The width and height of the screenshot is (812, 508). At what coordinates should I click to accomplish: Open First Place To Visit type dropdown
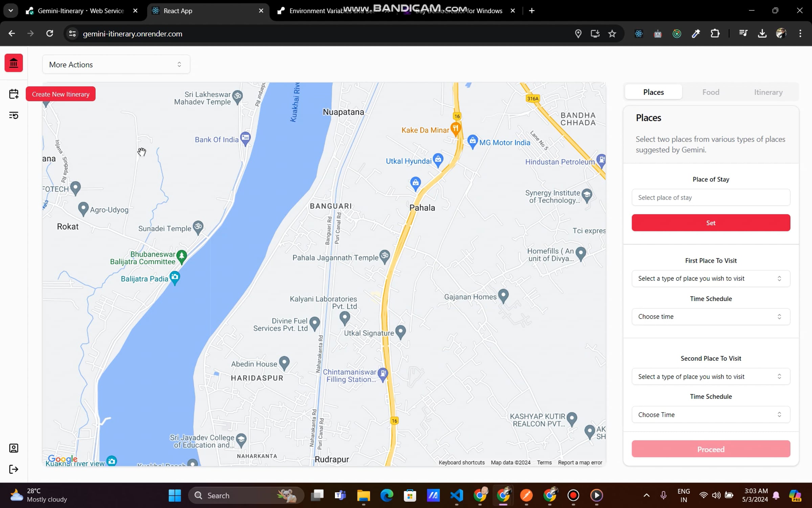pos(710,278)
